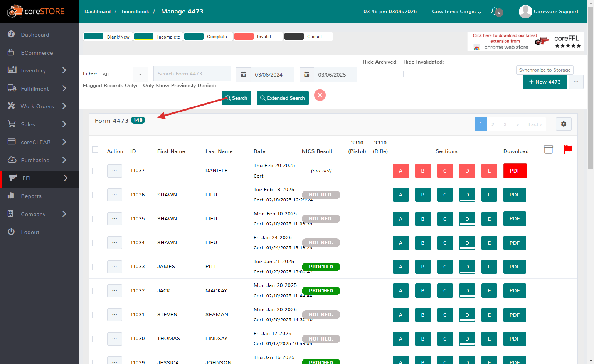Screen dimensions: 594x364
Task: Click the Dashboard sidebar icon
Action: tap(11, 34)
